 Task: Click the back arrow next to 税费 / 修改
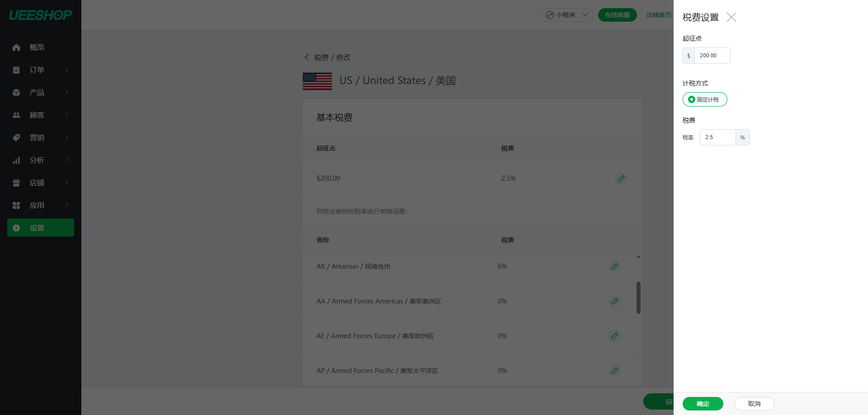click(307, 57)
